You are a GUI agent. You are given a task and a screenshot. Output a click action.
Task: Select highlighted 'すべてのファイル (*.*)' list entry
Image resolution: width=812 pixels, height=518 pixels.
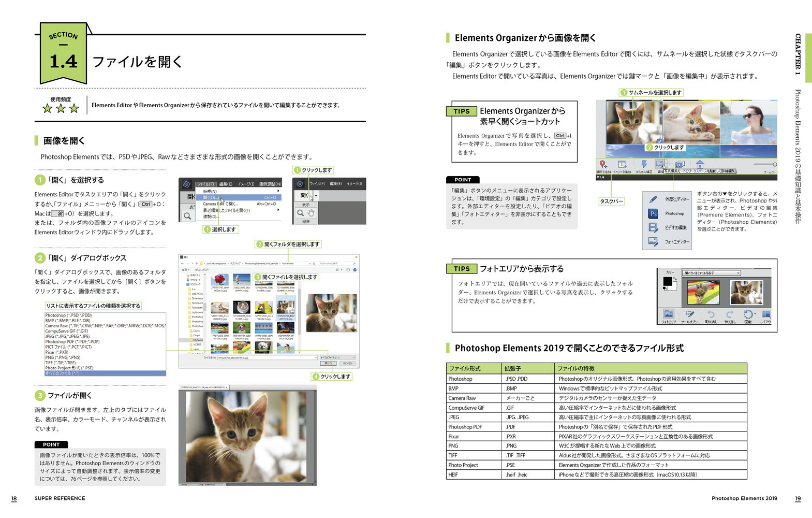[105, 373]
